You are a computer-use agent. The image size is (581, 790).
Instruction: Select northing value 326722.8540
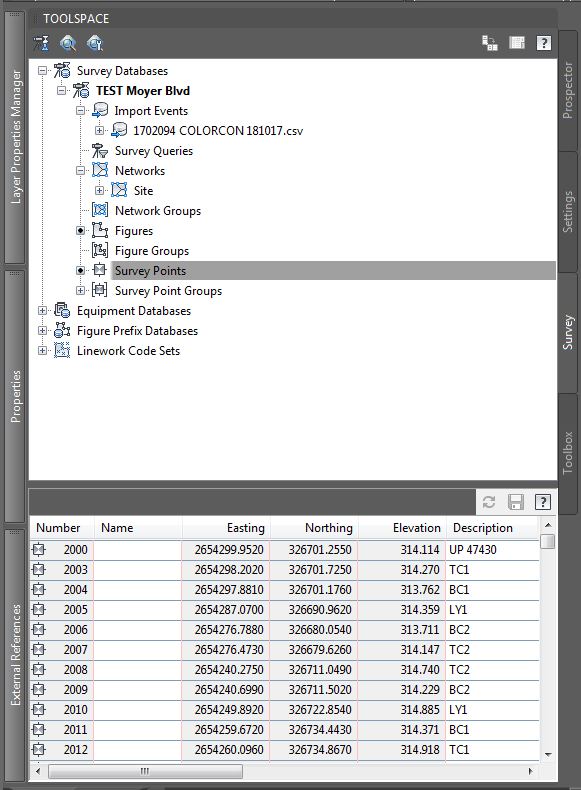[x=314, y=709]
